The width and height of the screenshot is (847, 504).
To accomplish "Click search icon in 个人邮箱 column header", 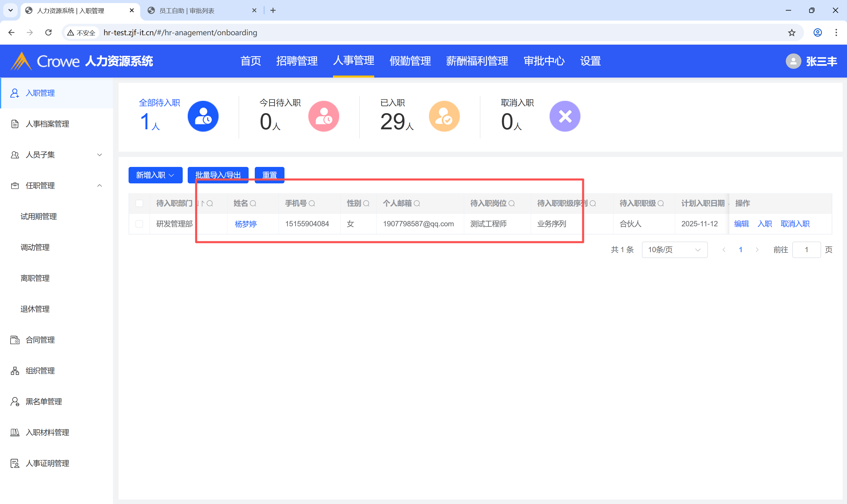I will pyautogui.click(x=417, y=203).
